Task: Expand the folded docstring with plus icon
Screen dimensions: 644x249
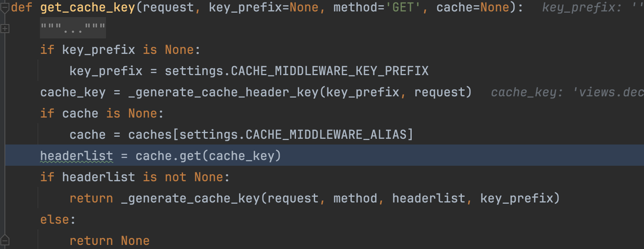Action: [4, 29]
